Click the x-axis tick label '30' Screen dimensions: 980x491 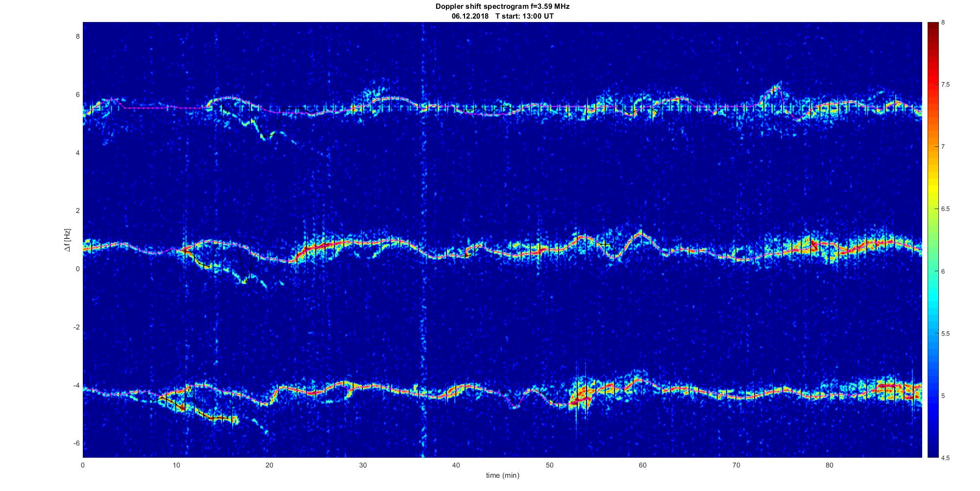(363, 465)
